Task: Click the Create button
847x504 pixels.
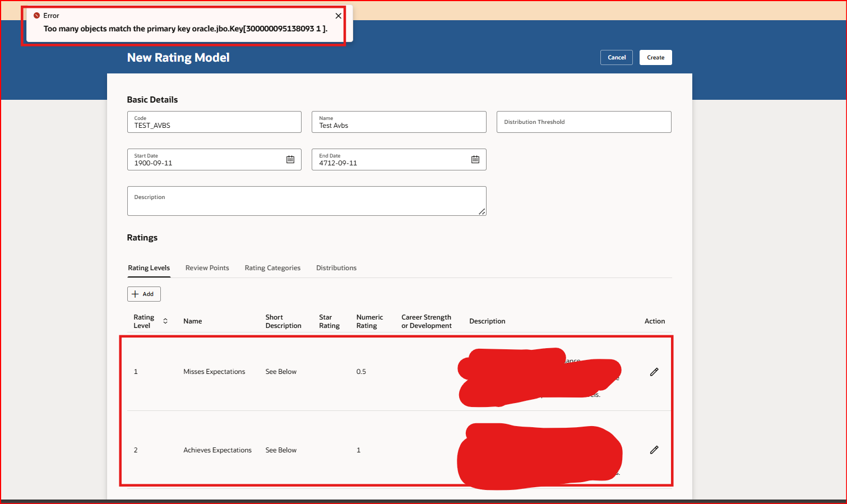Action: point(655,57)
